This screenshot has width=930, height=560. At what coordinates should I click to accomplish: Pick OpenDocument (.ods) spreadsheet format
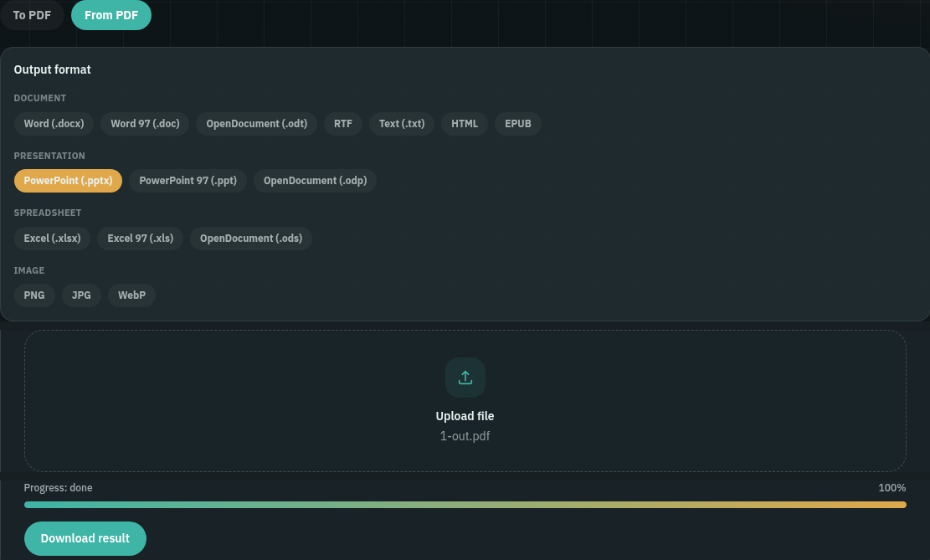[251, 238]
